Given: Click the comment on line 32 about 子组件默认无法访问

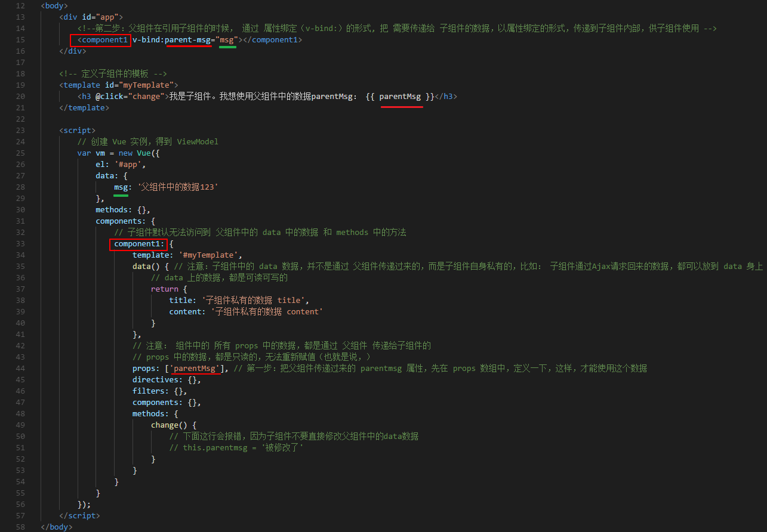Looking at the screenshot, I should coord(260,233).
